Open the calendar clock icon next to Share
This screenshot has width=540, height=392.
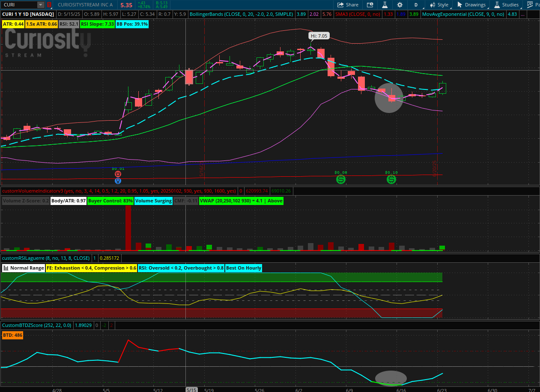(x=370, y=5)
